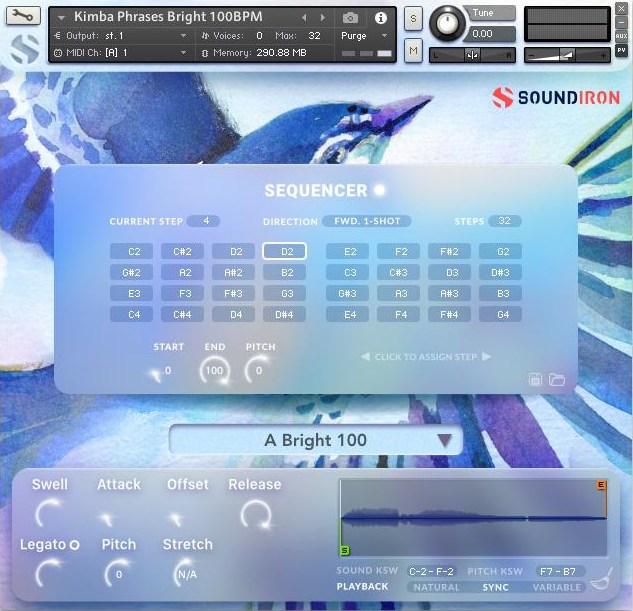Click the Voices icon in header
The width and height of the screenshot is (633, 611).
tap(205, 36)
